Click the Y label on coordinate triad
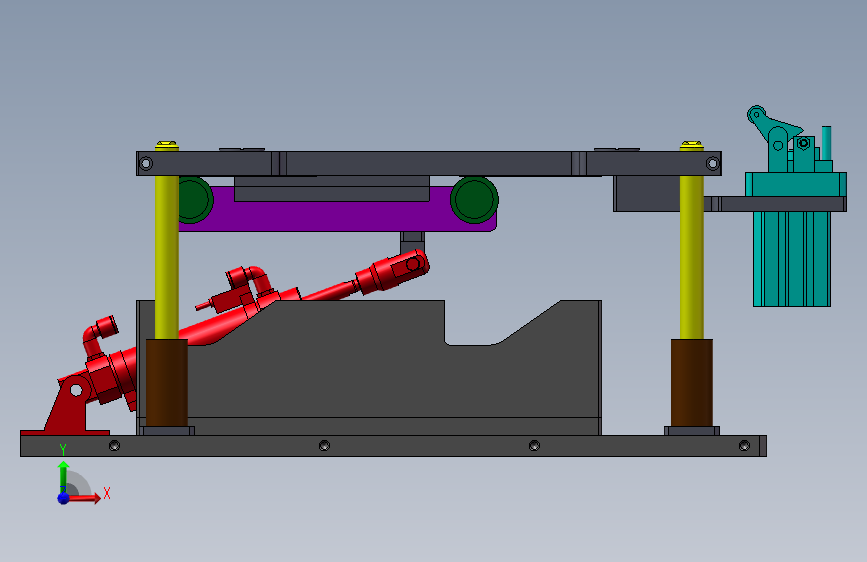 [x=63, y=450]
